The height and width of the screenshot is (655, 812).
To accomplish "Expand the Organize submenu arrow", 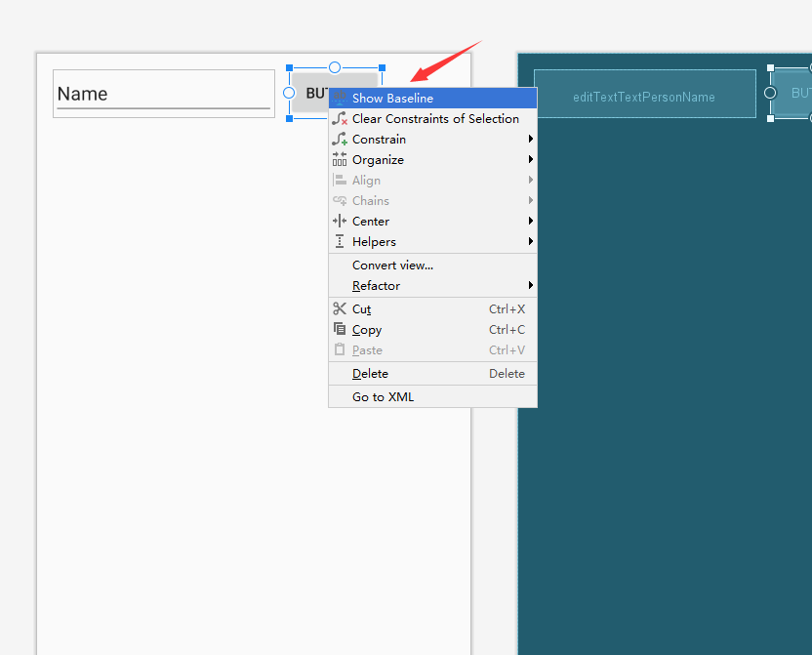I will click(x=530, y=160).
